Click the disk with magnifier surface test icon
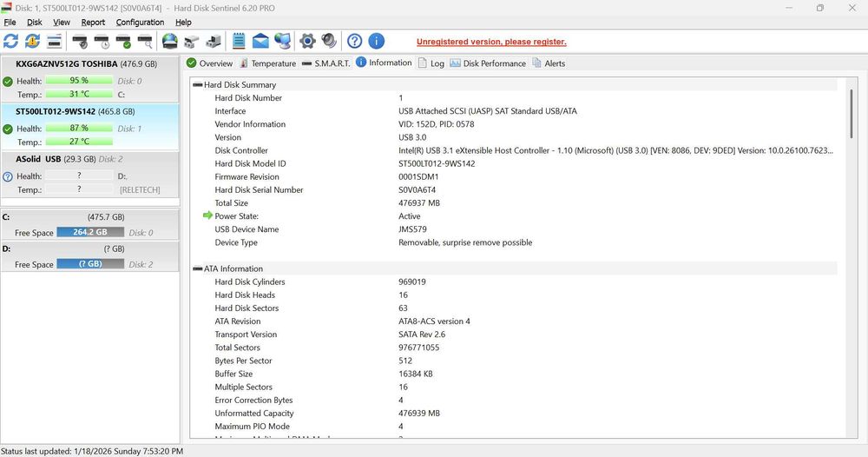868x457 pixels. coord(145,41)
